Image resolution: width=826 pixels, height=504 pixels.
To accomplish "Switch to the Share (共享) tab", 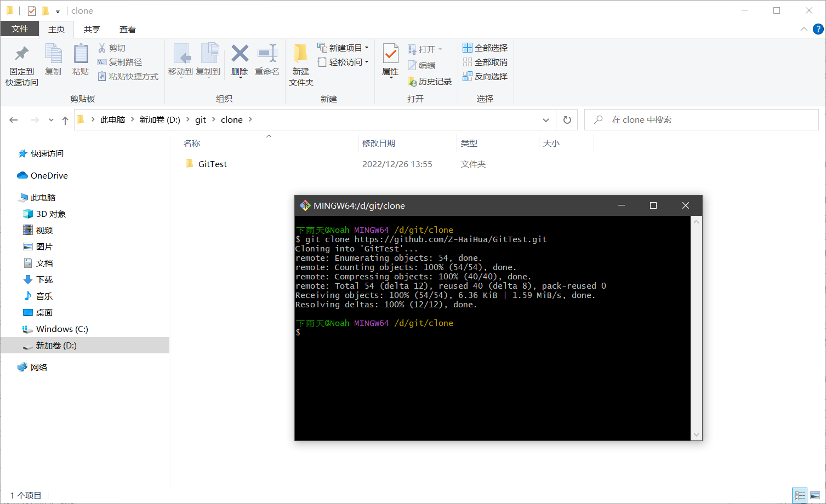I will pos(92,30).
